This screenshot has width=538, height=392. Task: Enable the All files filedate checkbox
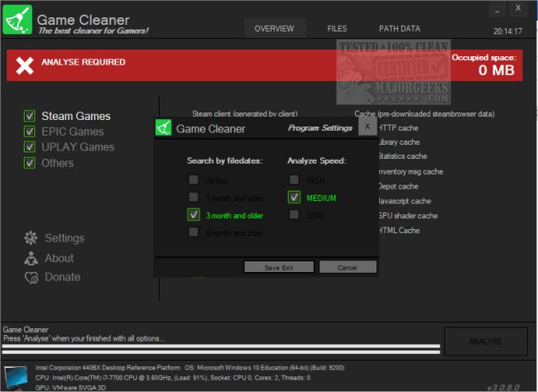click(194, 179)
